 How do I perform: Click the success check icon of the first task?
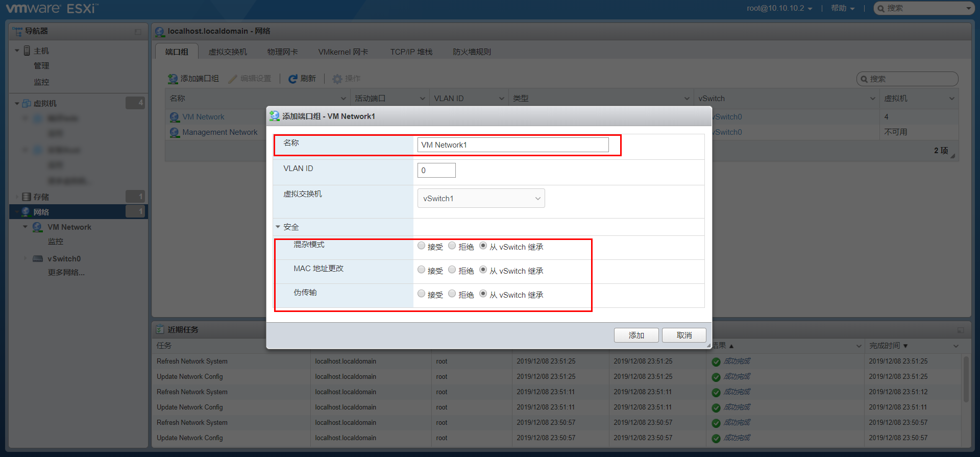[x=716, y=362]
